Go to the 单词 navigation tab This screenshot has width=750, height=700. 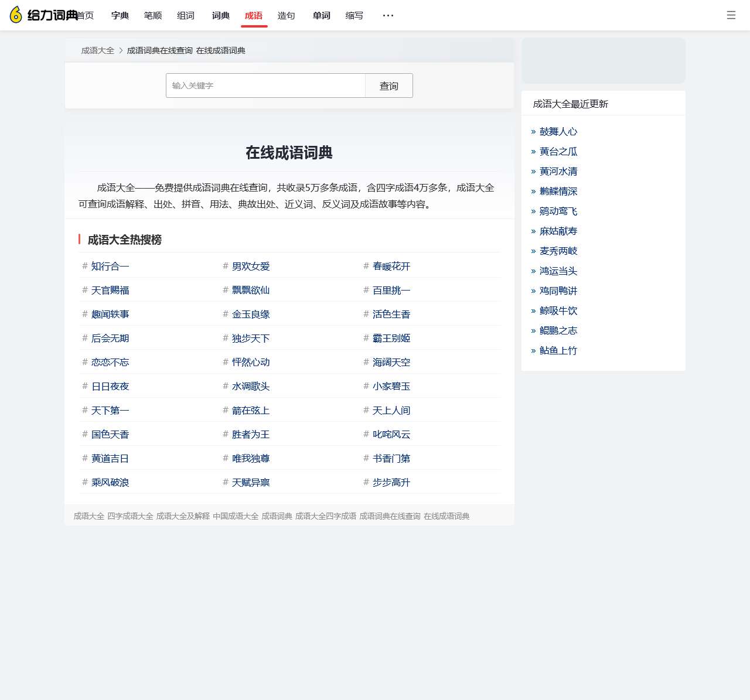point(322,16)
